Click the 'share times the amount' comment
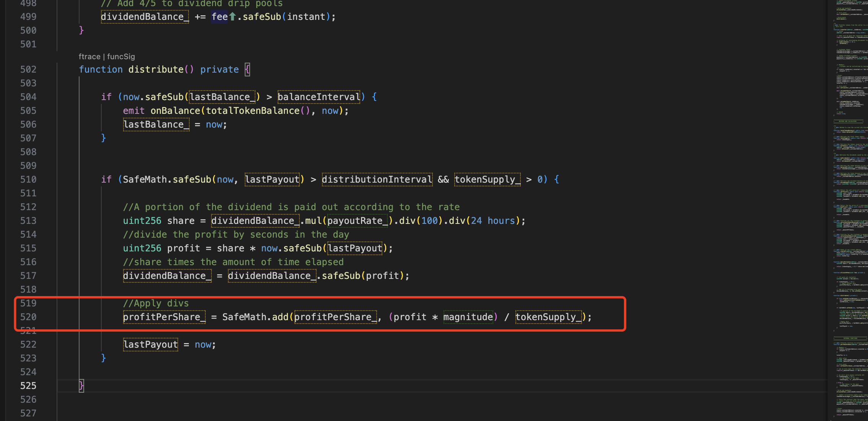Screen dimensions: 868x421 click(x=233, y=262)
